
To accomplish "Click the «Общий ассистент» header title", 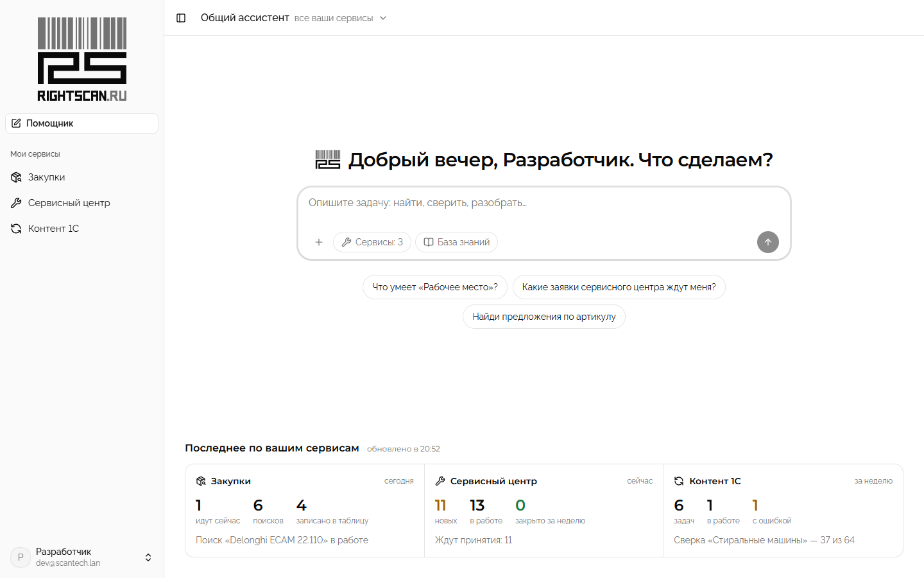I will pos(245,18).
